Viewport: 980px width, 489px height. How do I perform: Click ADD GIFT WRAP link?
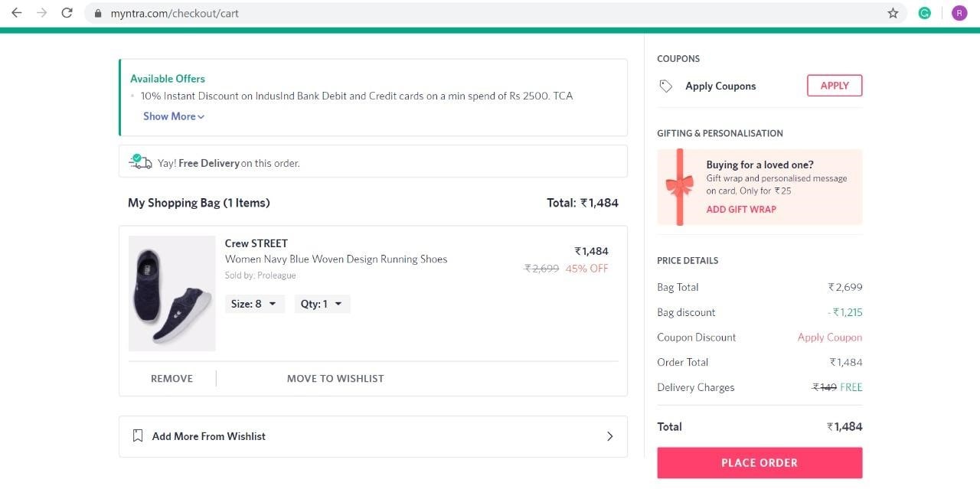pos(741,209)
